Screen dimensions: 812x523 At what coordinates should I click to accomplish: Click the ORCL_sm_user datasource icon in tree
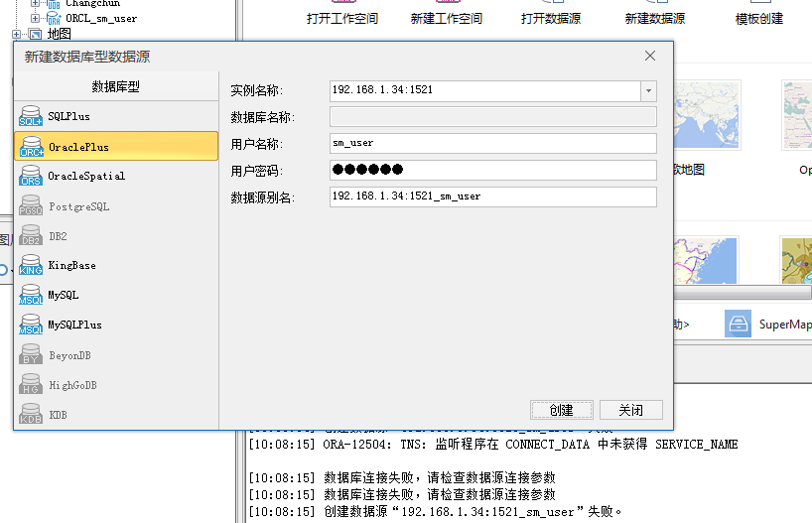pyautogui.click(x=54, y=19)
